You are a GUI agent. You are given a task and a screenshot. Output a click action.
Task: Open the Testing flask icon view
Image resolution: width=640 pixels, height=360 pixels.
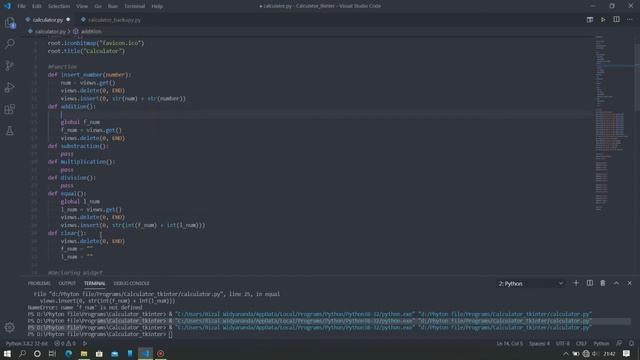pyautogui.click(x=10, y=131)
